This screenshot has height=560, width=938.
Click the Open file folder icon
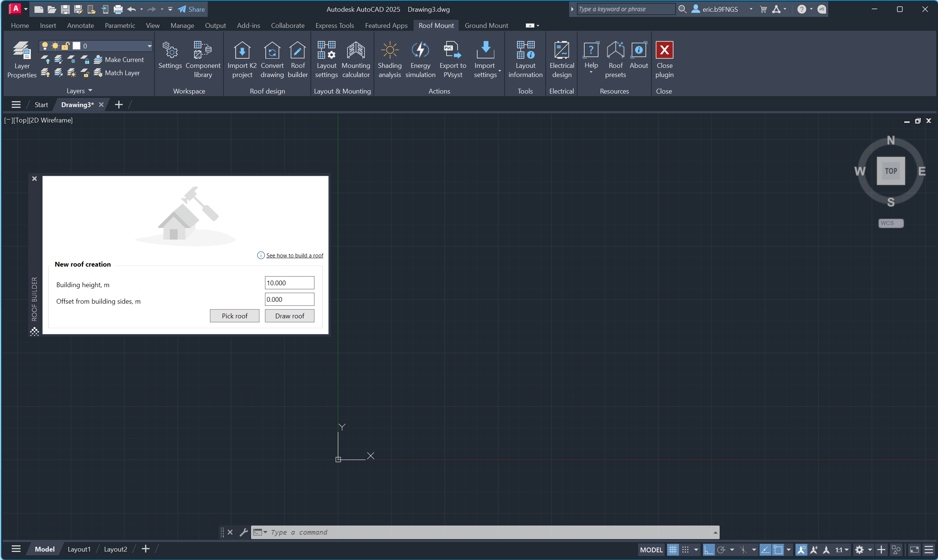52,10
